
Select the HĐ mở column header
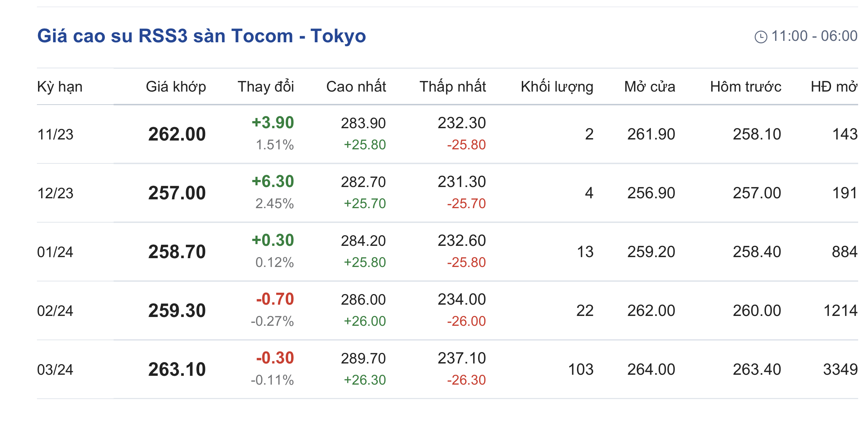834,87
